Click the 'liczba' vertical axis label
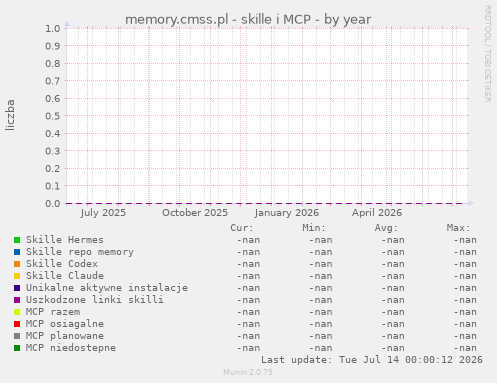497x383 pixels. [10, 115]
